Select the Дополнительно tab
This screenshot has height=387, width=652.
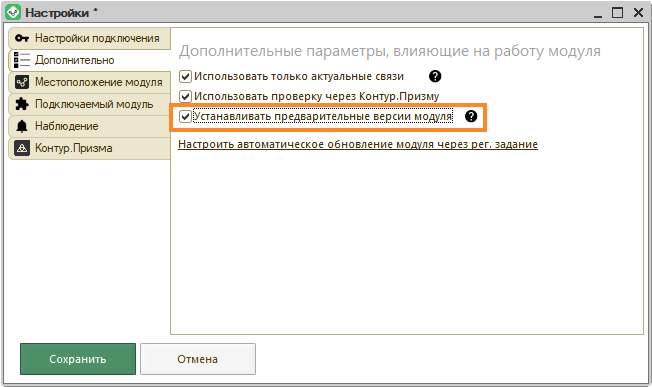(89, 60)
